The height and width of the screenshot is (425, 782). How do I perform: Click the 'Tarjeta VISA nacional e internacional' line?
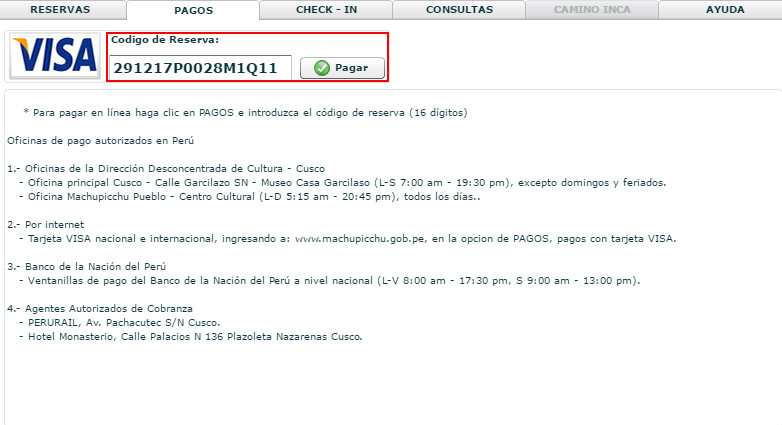point(347,238)
